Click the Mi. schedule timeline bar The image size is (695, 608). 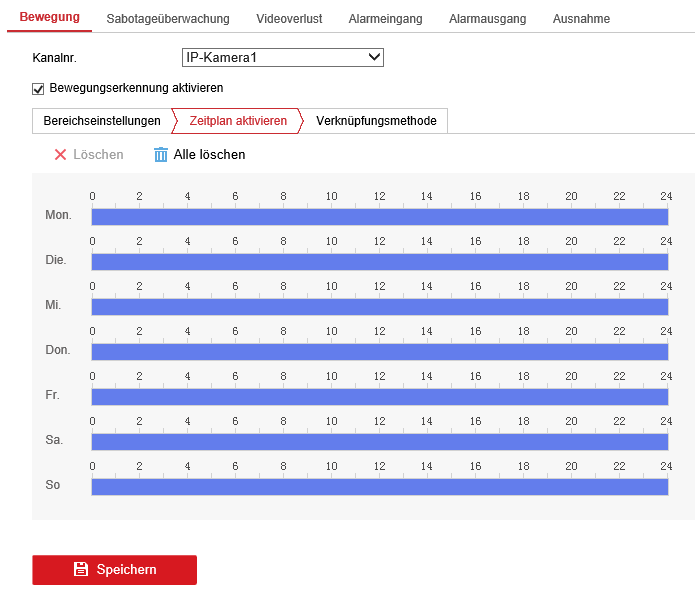click(x=379, y=307)
